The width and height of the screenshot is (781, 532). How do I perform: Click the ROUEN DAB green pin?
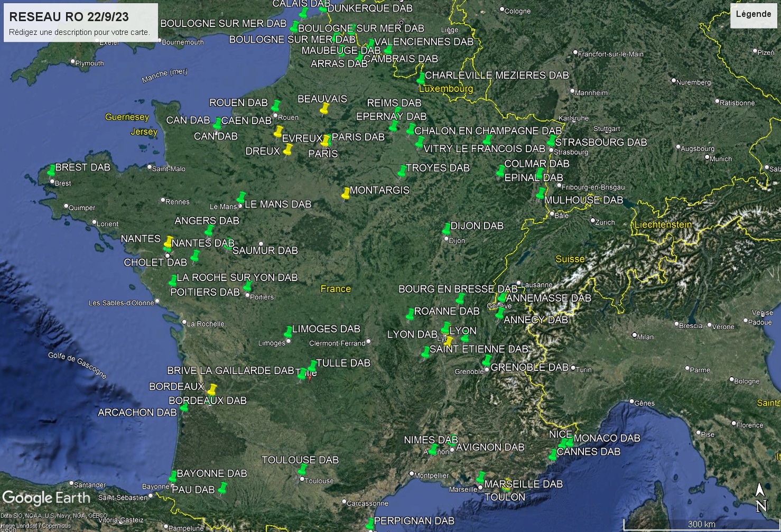click(x=275, y=105)
